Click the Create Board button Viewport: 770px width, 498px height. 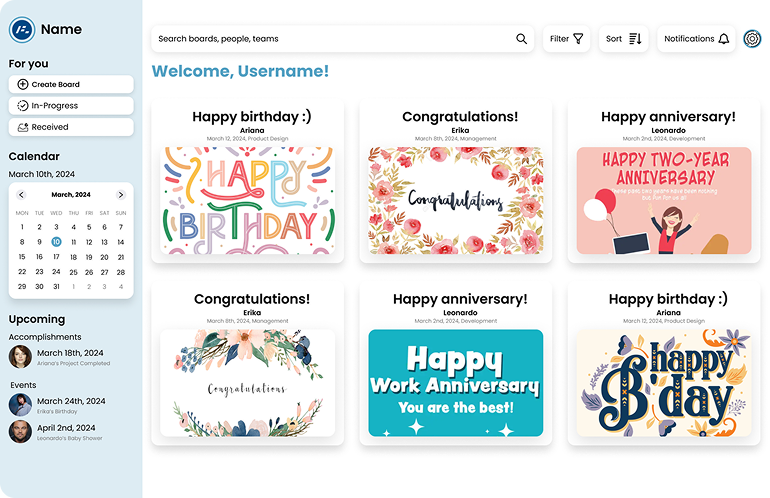[x=71, y=85]
